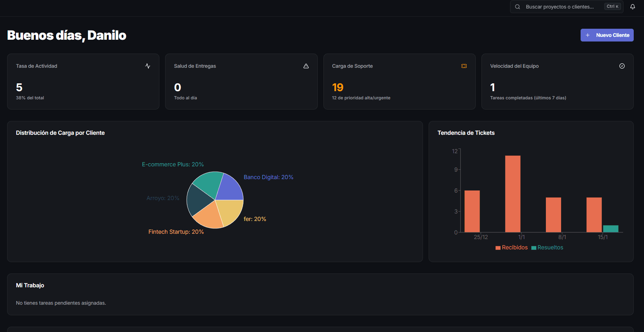This screenshot has height=332, width=644.
Task: Toggle the Resueltos series in the legend
Action: pos(547,247)
